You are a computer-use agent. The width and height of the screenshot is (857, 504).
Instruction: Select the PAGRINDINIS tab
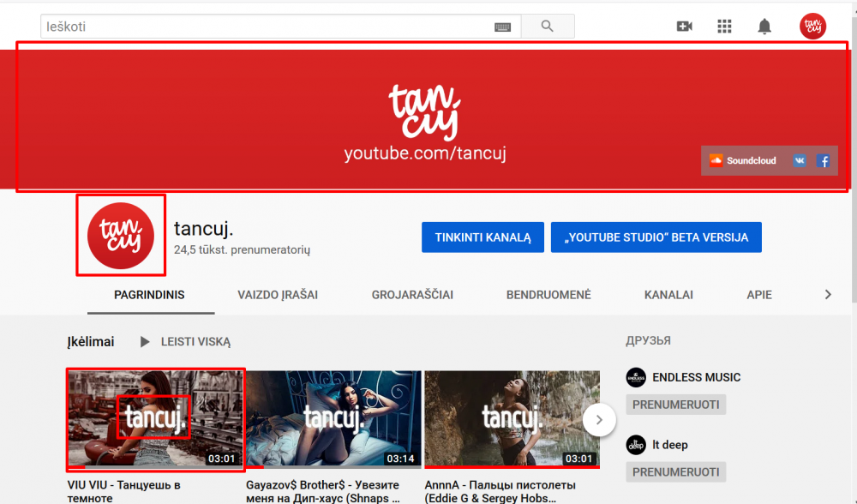tap(149, 295)
